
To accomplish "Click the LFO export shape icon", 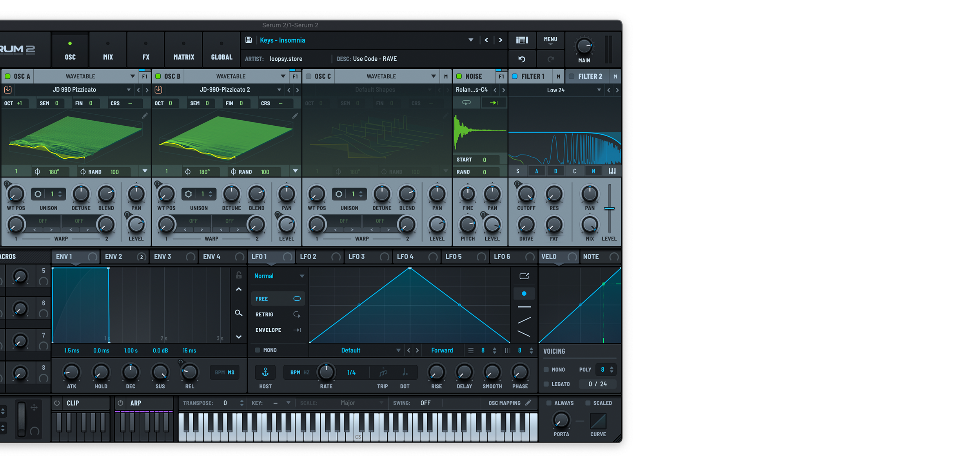I will pos(524,276).
